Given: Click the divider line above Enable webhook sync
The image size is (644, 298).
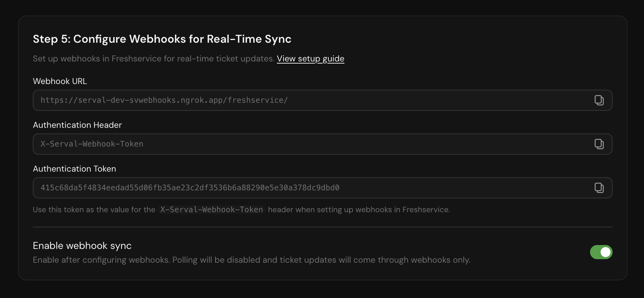Looking at the screenshot, I should point(322,227).
